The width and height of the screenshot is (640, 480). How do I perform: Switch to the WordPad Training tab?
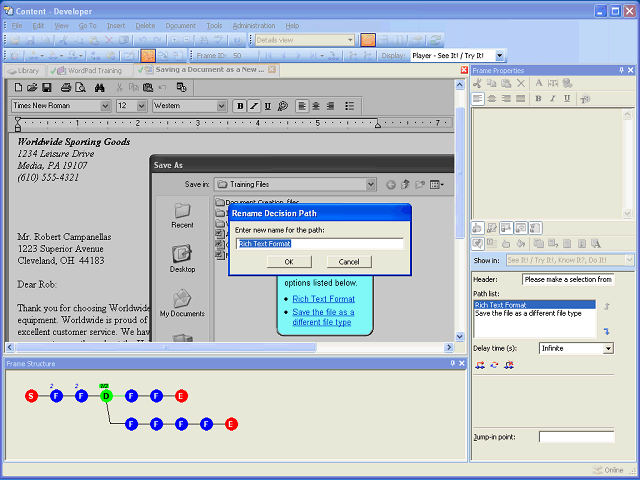tap(90, 71)
